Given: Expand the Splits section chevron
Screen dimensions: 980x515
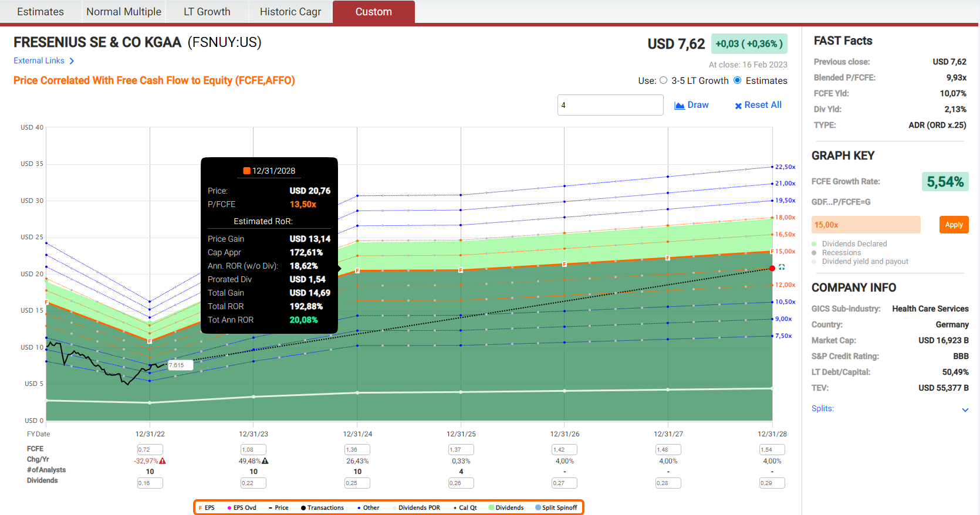Looking at the screenshot, I should click(x=965, y=409).
